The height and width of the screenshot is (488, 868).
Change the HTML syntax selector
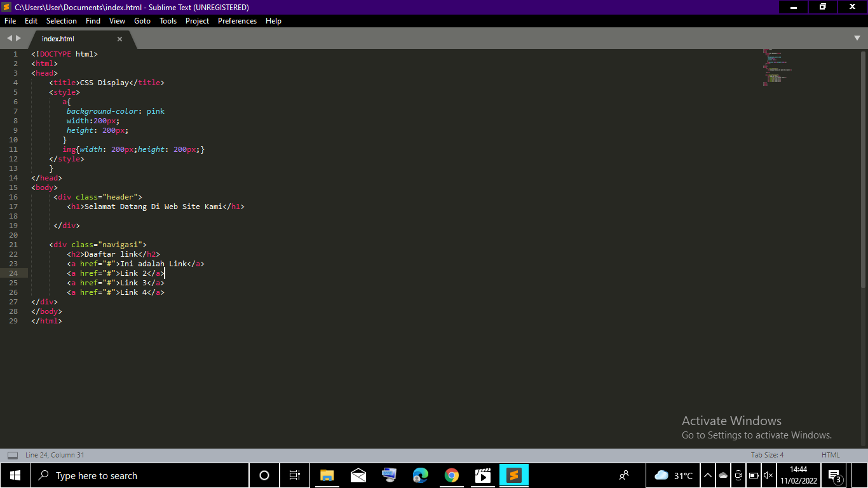pos(831,455)
